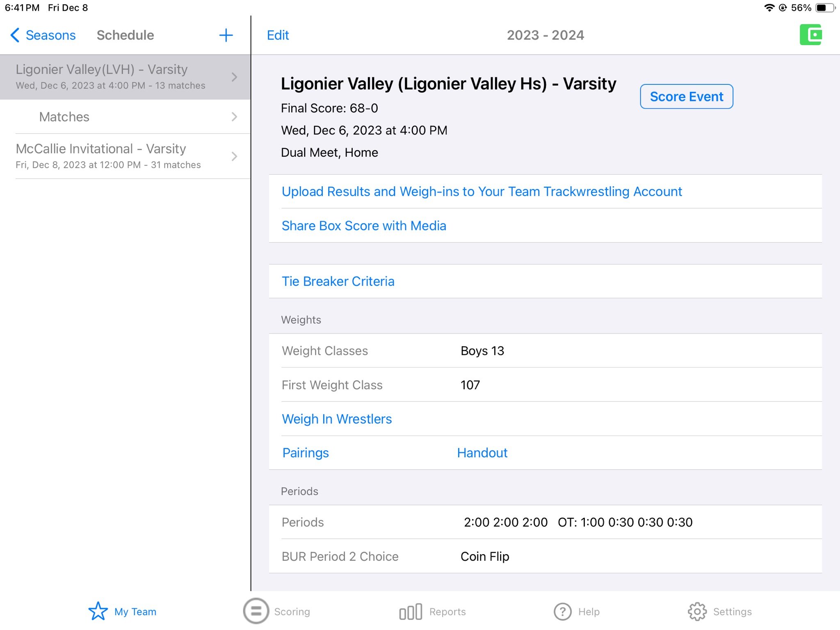Open the Handout link

click(x=482, y=453)
